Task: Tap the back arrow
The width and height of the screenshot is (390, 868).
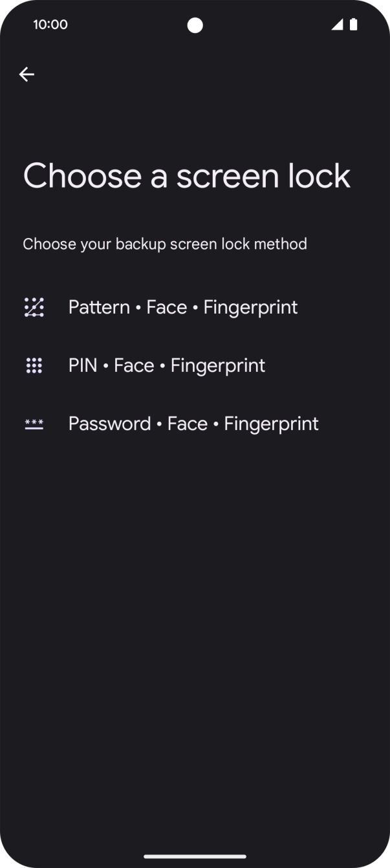Action: (27, 74)
